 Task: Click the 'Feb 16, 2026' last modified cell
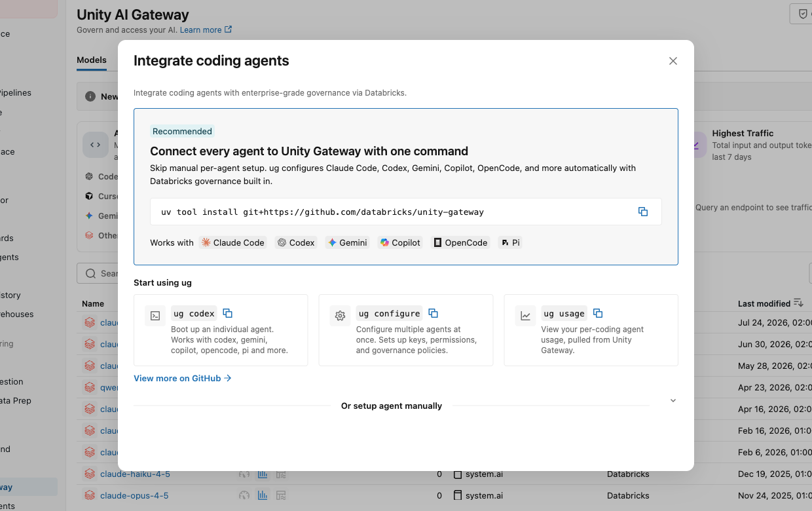click(x=775, y=430)
